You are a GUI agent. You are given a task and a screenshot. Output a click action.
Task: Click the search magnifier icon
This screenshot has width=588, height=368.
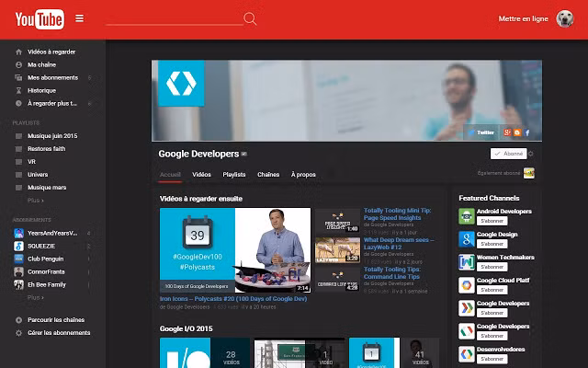(x=250, y=18)
